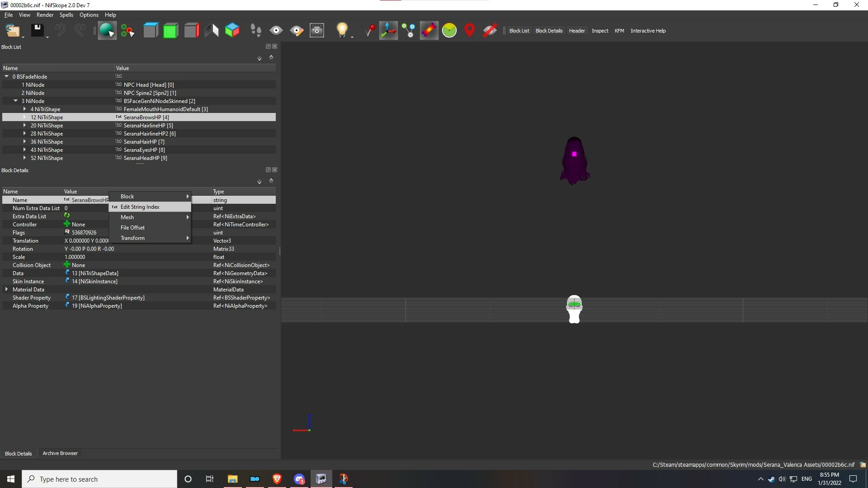Click the white head mesh in viewport
The height and width of the screenshot is (488, 868).
coord(574,309)
